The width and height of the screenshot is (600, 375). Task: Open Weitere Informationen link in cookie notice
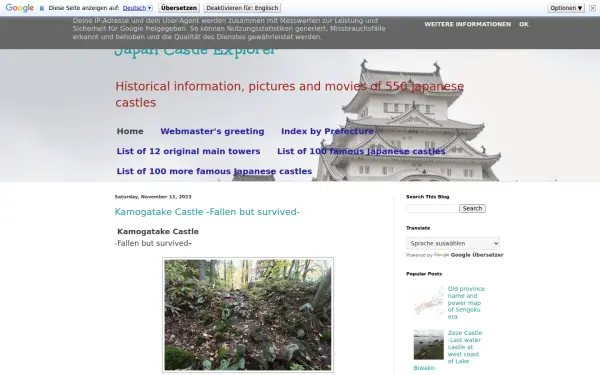[x=467, y=24]
